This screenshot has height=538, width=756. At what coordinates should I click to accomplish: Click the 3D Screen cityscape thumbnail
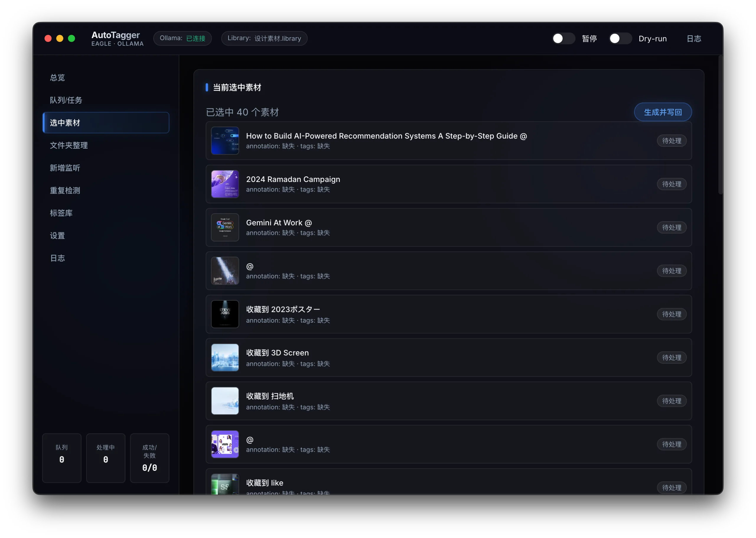coord(225,357)
